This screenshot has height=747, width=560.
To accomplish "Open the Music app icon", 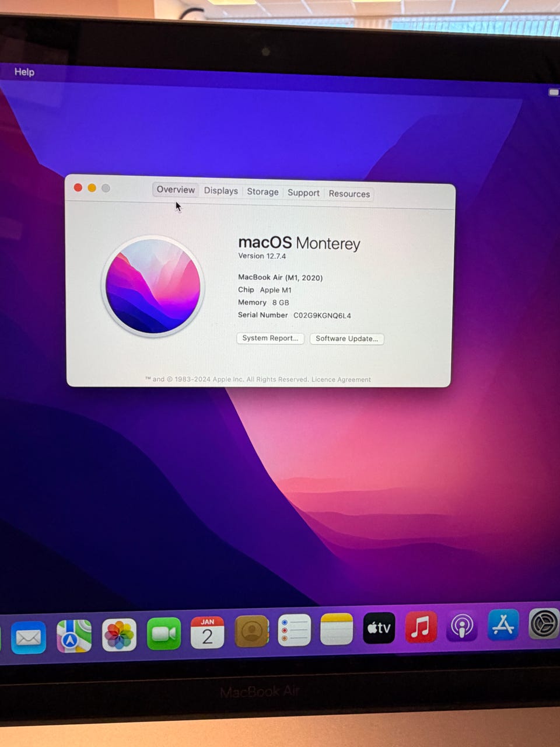I will click(x=420, y=627).
